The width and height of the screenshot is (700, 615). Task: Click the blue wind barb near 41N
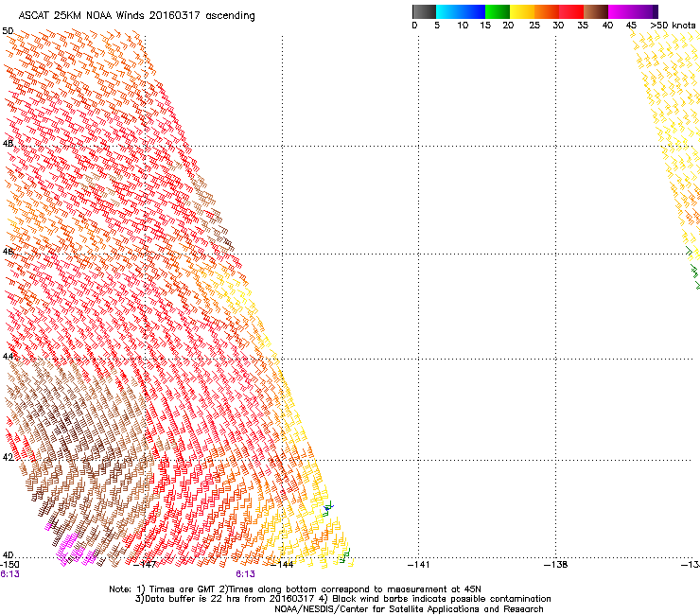[328, 506]
